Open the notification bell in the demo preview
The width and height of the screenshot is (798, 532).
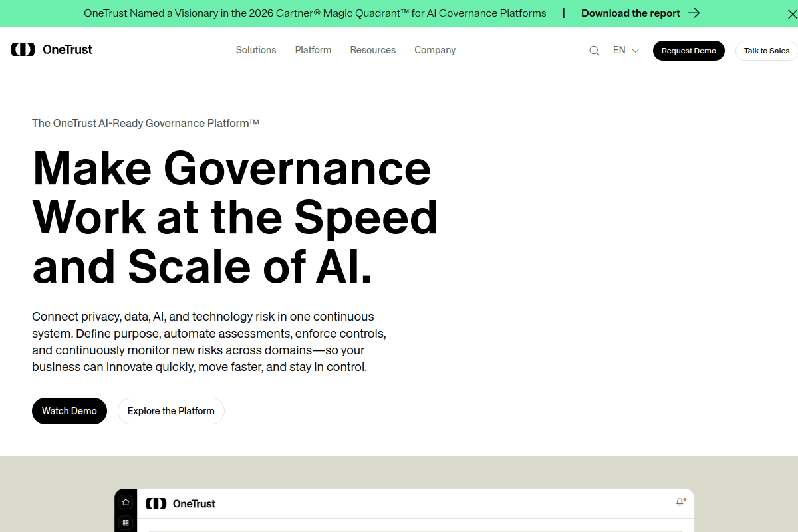click(x=680, y=502)
